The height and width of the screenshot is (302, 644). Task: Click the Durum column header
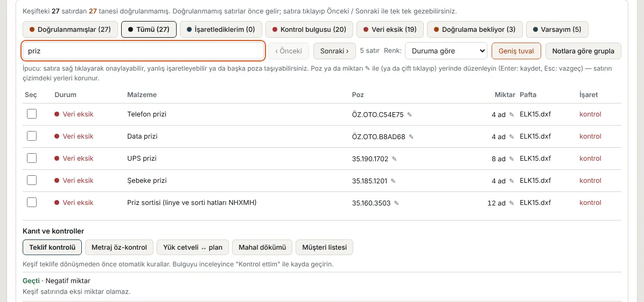click(65, 94)
